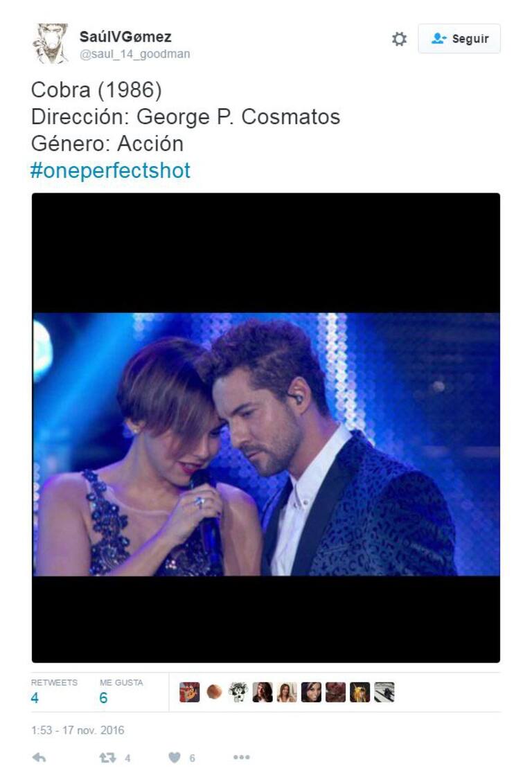Click the SaúlVGømez display name
This screenshot has height=782, width=532.
pos(125,37)
